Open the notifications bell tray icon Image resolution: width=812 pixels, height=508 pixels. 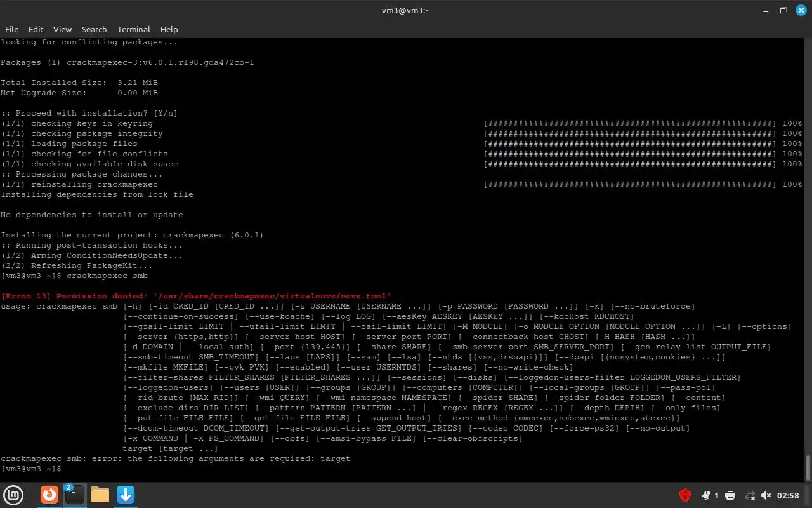[706, 495]
